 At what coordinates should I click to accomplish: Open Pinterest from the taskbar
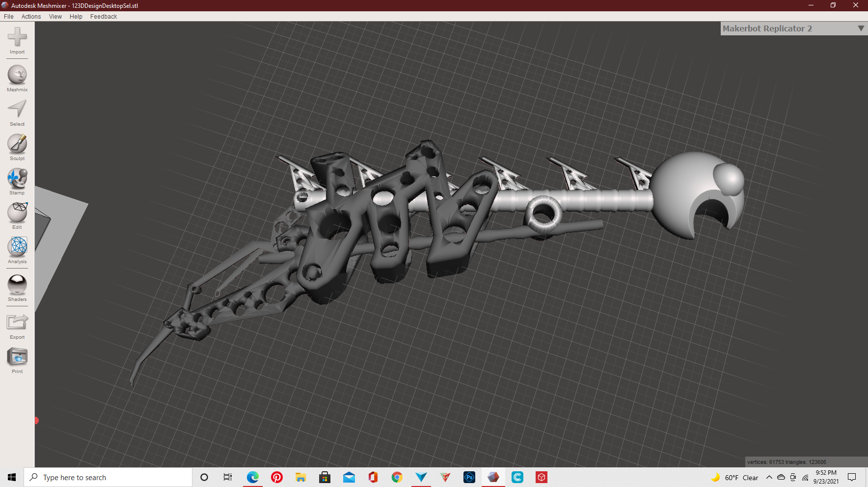click(277, 477)
